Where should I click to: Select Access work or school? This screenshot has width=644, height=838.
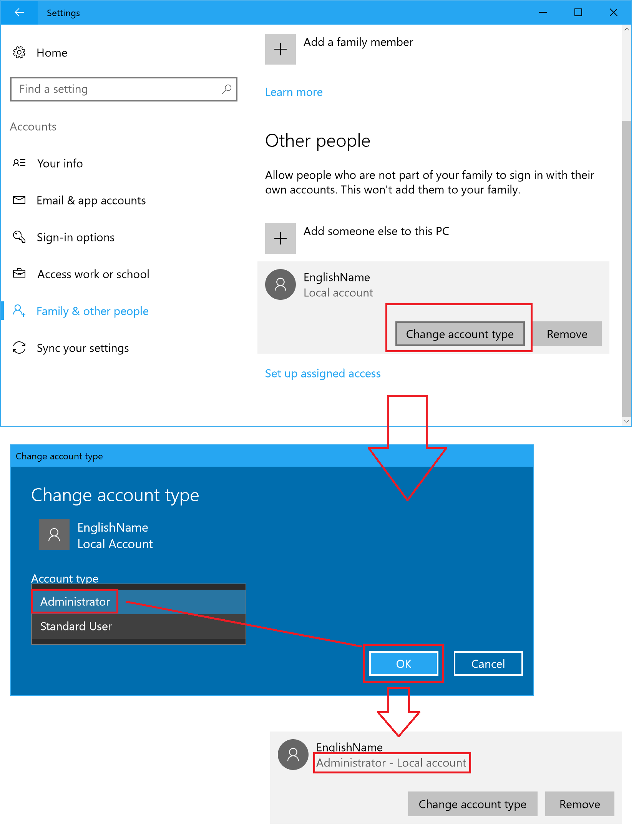pyautogui.click(x=93, y=274)
